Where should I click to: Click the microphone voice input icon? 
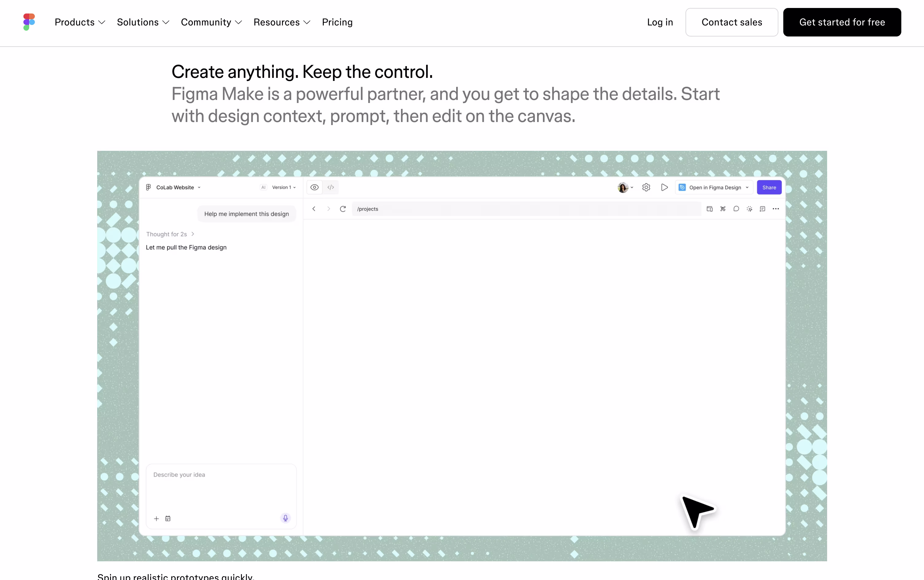(285, 518)
